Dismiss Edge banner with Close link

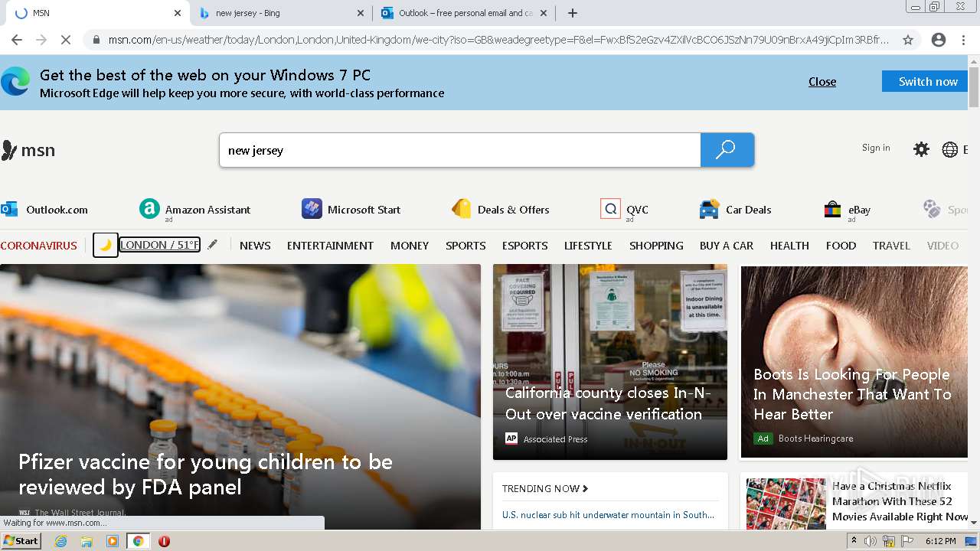click(822, 82)
